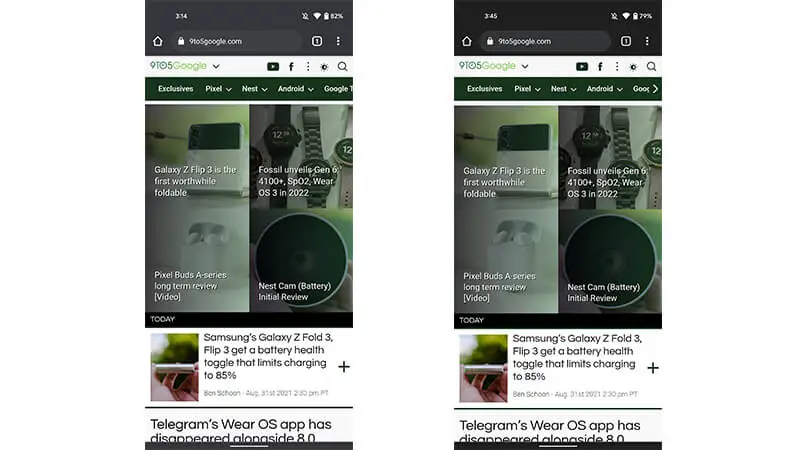Click the site's vertical dots icon in the 3:14 screenshot

click(308, 66)
